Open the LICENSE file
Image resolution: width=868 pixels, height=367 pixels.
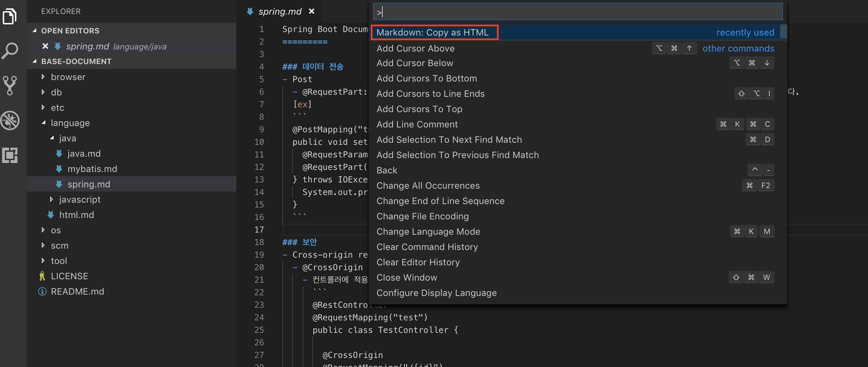[132, 276]
